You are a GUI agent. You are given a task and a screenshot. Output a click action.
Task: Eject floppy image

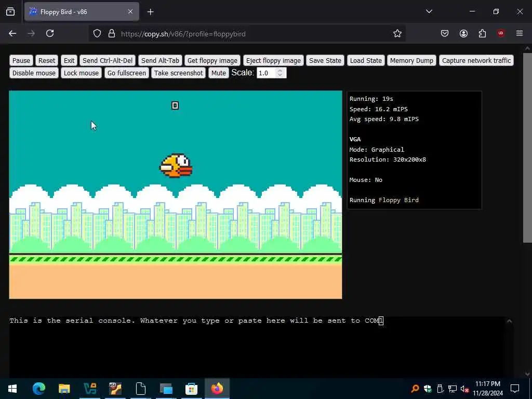273,60
